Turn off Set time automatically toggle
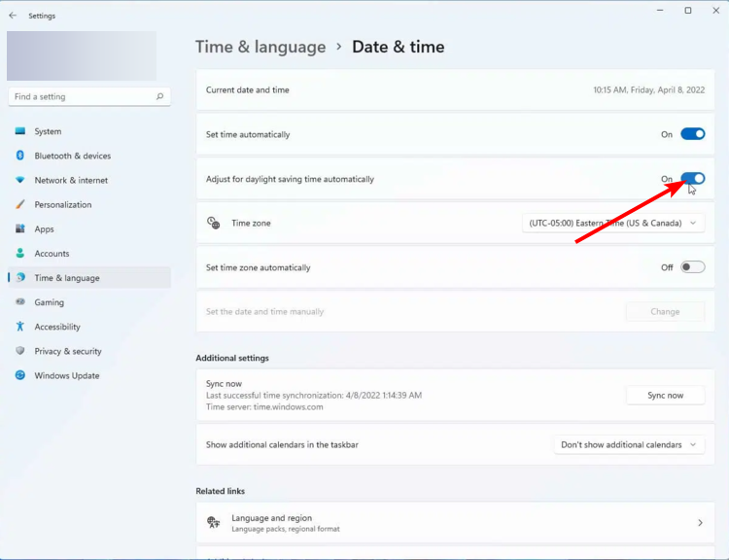Screen dimensions: 729x560 693,134
